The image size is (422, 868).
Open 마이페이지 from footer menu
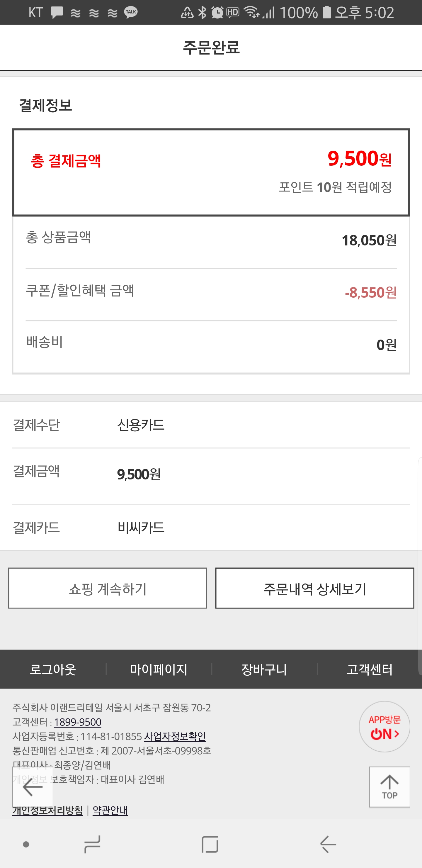click(x=159, y=669)
